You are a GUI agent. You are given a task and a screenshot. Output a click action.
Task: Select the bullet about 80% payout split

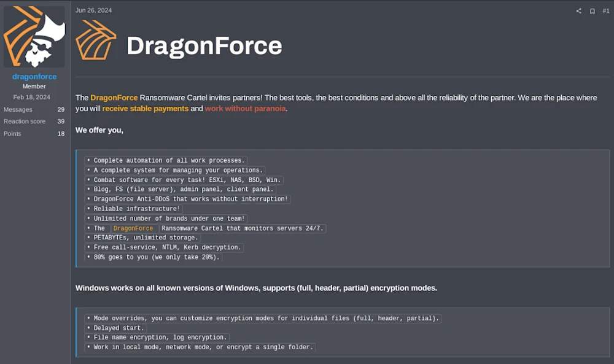coord(154,257)
